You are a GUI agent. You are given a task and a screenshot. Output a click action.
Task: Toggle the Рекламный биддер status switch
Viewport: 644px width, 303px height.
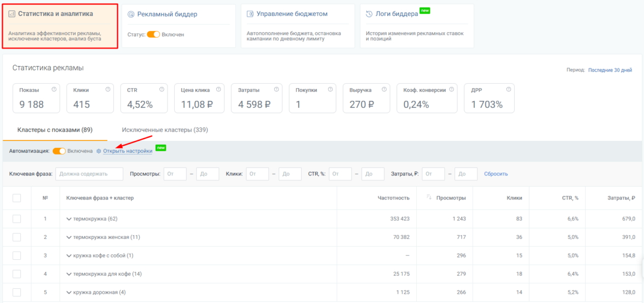tap(153, 35)
